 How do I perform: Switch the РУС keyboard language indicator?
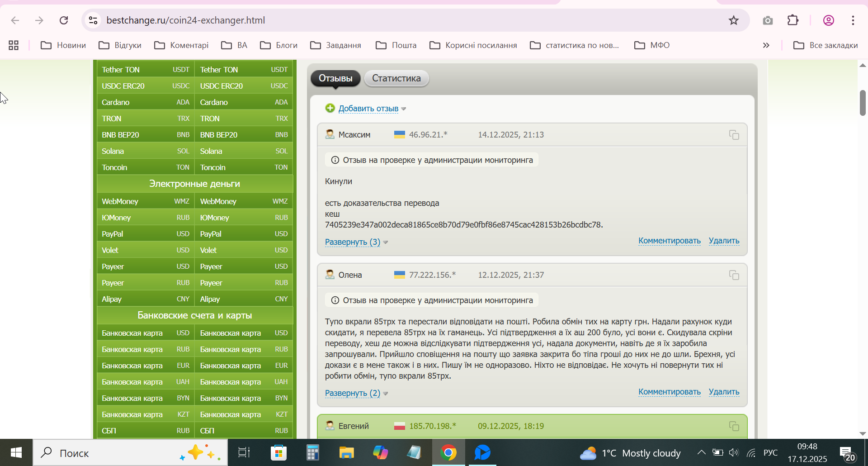coord(770,452)
